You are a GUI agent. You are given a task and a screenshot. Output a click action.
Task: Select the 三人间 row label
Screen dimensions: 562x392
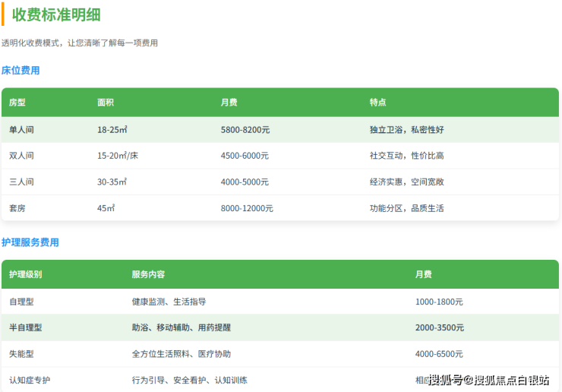click(21, 182)
